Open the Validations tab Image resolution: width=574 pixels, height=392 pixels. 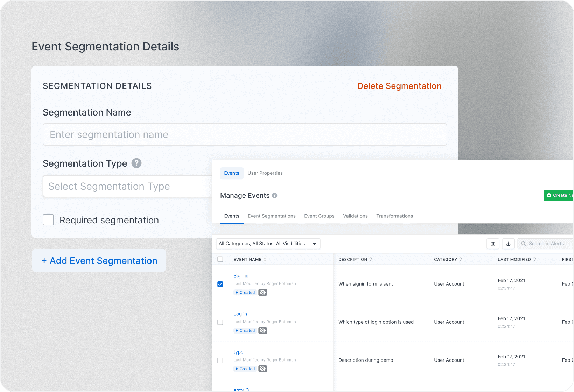point(355,216)
